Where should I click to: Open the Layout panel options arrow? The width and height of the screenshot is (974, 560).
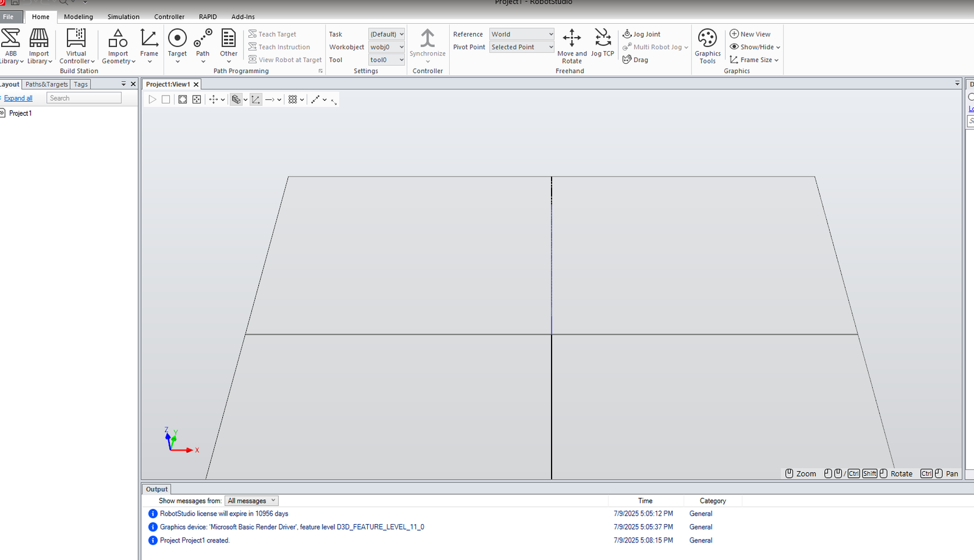[124, 84]
